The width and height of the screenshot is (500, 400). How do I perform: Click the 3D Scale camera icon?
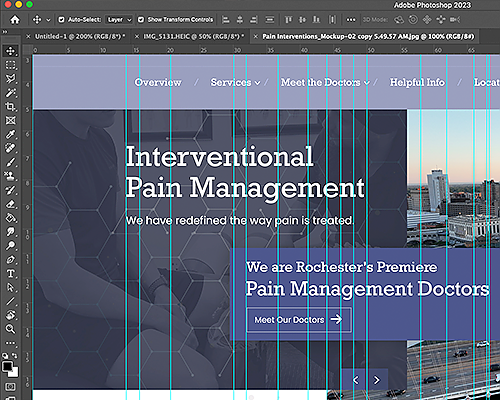point(455,20)
